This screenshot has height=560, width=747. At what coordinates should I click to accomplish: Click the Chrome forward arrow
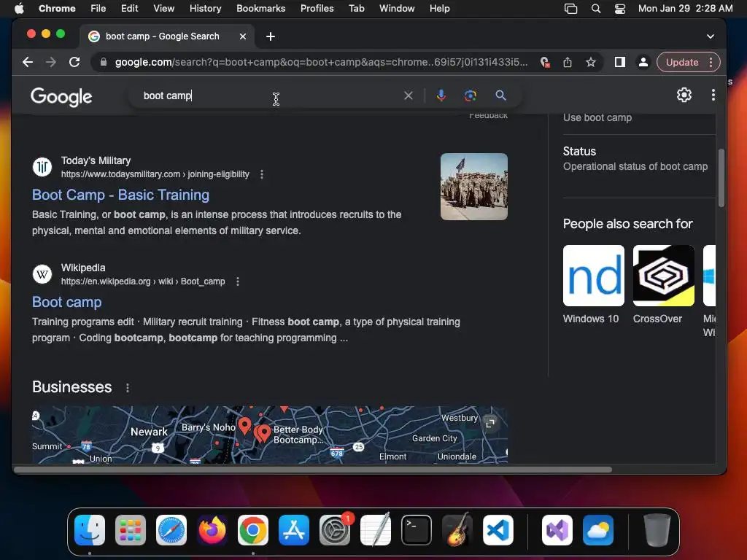(x=51, y=62)
